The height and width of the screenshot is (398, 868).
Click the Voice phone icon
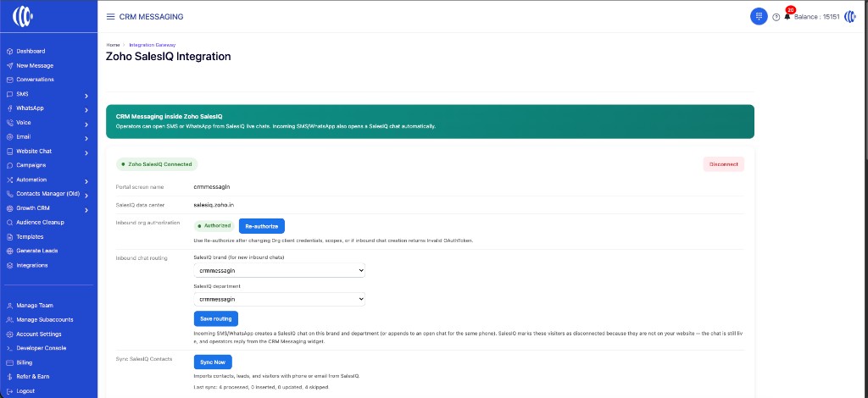tap(9, 123)
